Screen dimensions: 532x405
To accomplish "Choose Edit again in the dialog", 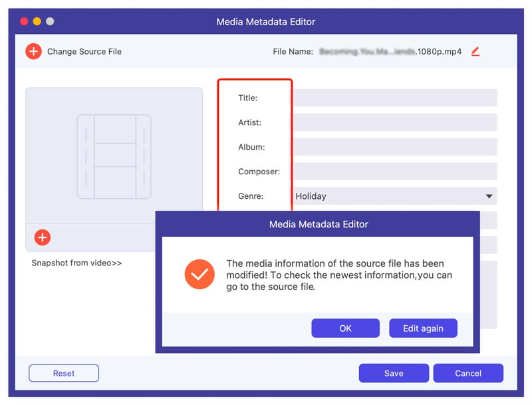I will pos(422,329).
